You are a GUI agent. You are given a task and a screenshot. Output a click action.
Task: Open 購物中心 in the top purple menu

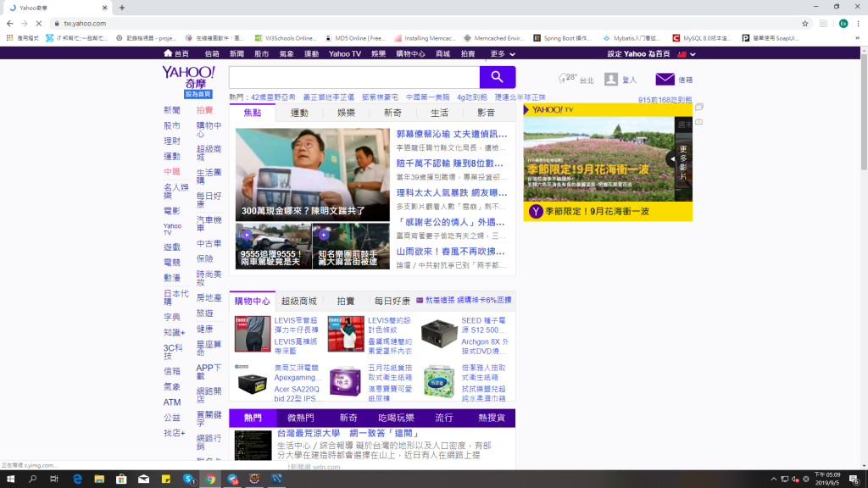pyautogui.click(x=411, y=53)
